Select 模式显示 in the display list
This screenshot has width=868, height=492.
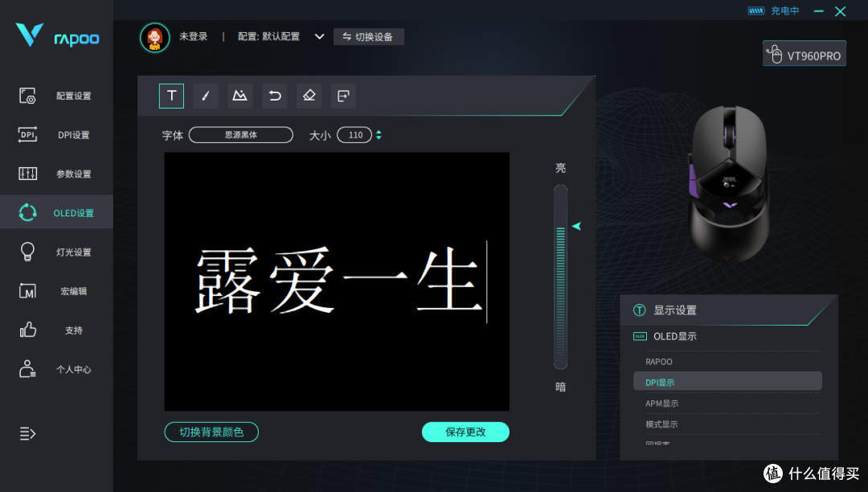[727, 424]
